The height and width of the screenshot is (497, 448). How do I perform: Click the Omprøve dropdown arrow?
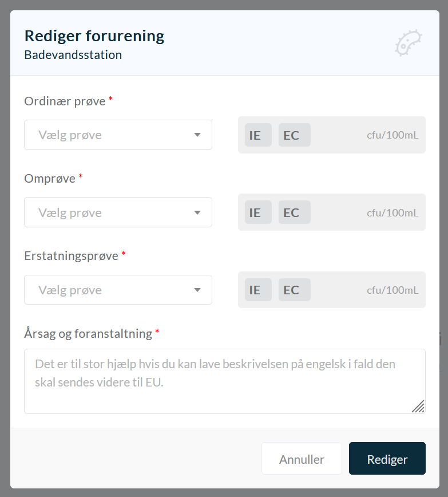pyautogui.click(x=197, y=212)
